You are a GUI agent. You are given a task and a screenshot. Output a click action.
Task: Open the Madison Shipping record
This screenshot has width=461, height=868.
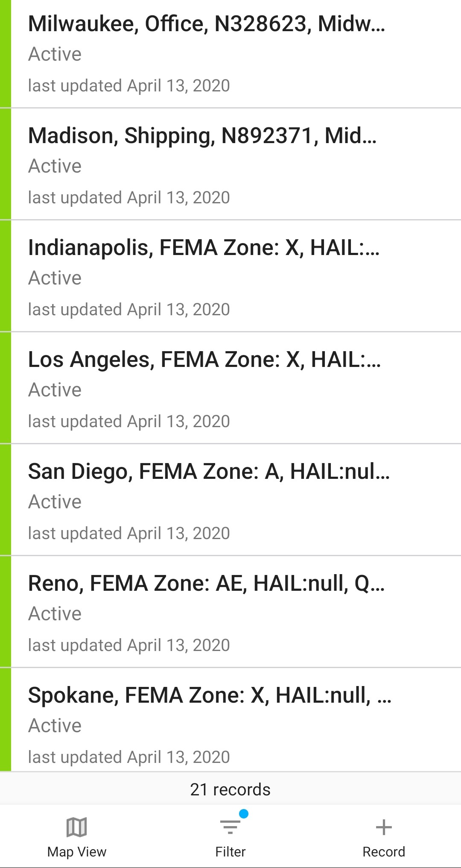click(202, 136)
